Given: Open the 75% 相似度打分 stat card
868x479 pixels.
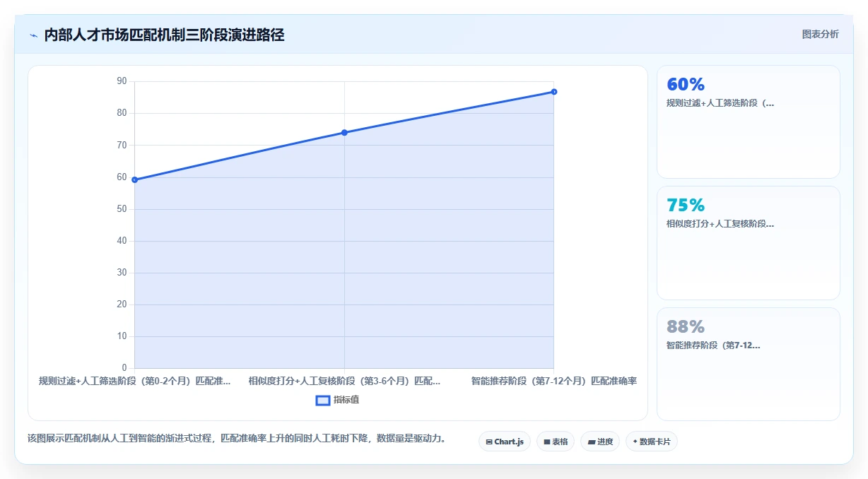Looking at the screenshot, I should point(749,243).
